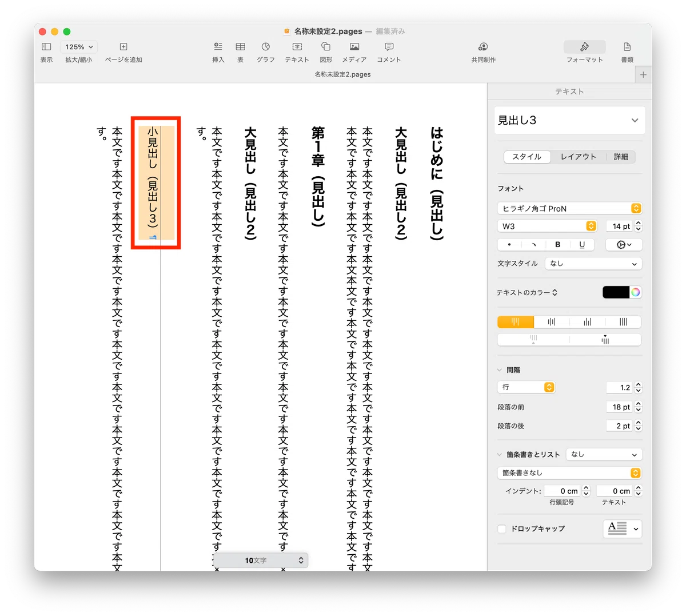Open advanced font options gear menu

(624, 245)
